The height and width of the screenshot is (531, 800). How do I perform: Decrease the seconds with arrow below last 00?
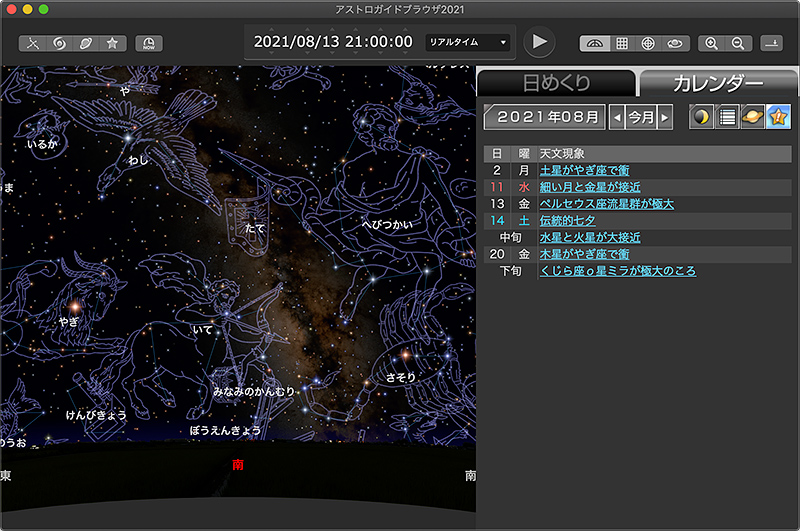(404, 53)
